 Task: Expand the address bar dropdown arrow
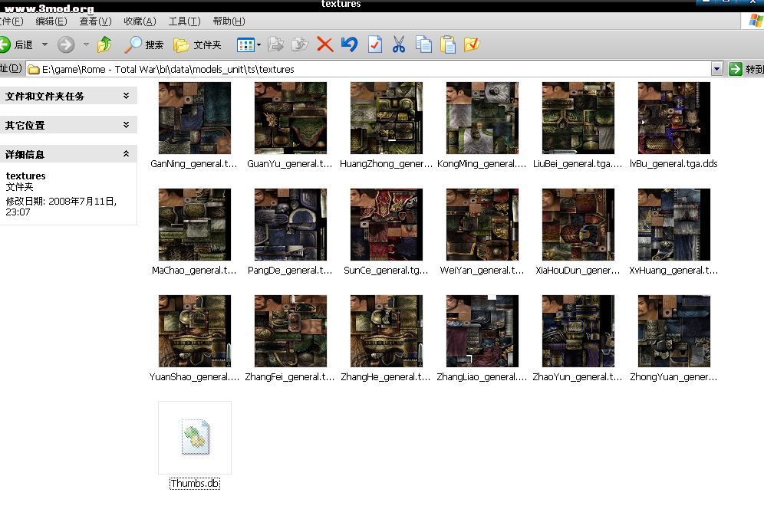tap(716, 69)
